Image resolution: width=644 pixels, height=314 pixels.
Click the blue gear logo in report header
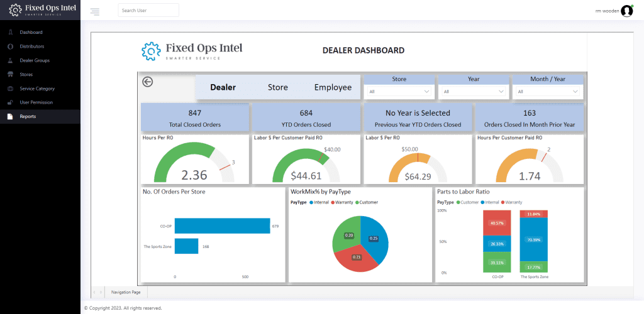click(151, 51)
